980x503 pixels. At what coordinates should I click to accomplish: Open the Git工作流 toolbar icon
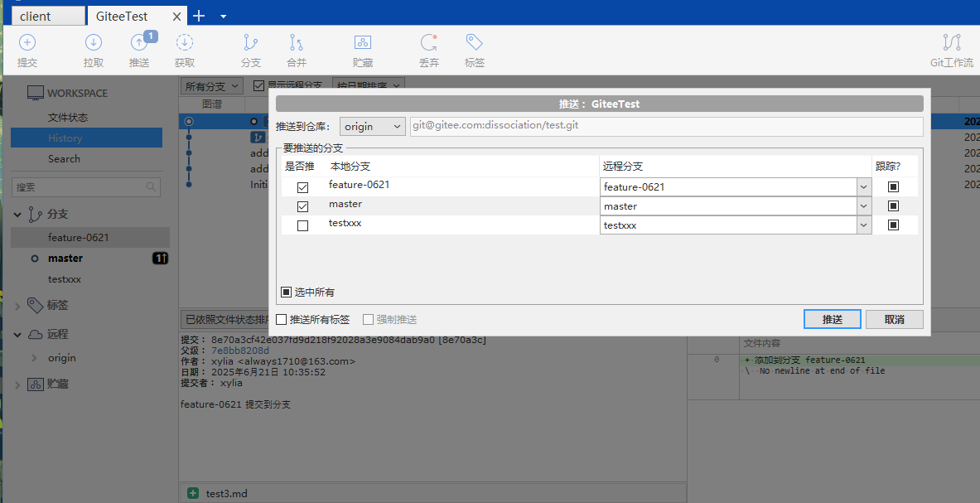coord(951,50)
